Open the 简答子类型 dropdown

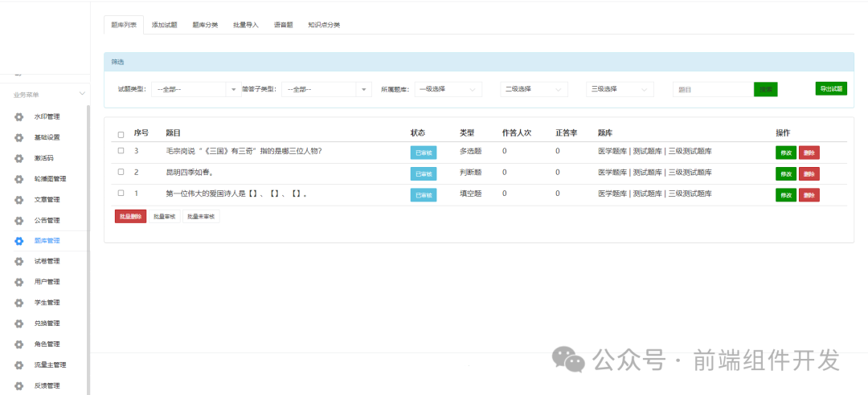click(326, 89)
